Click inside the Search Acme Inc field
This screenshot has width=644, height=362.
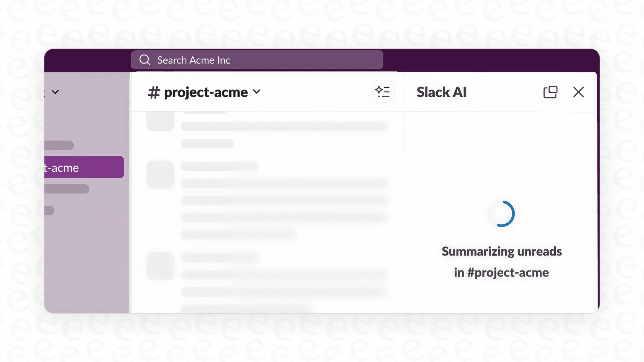tap(257, 60)
